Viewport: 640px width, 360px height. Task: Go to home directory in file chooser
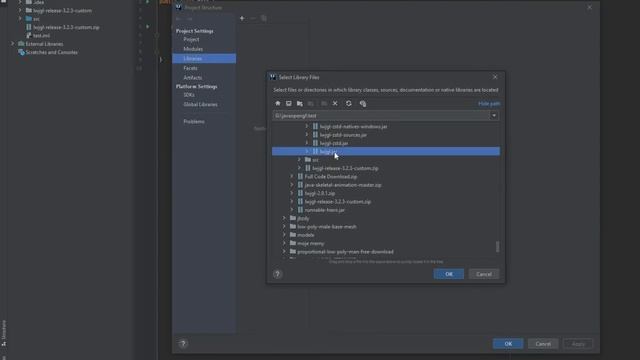[x=278, y=104]
